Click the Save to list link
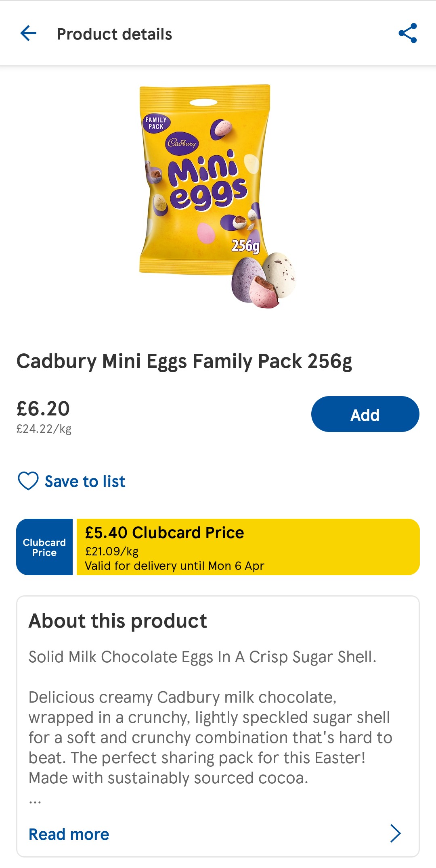 click(x=85, y=482)
